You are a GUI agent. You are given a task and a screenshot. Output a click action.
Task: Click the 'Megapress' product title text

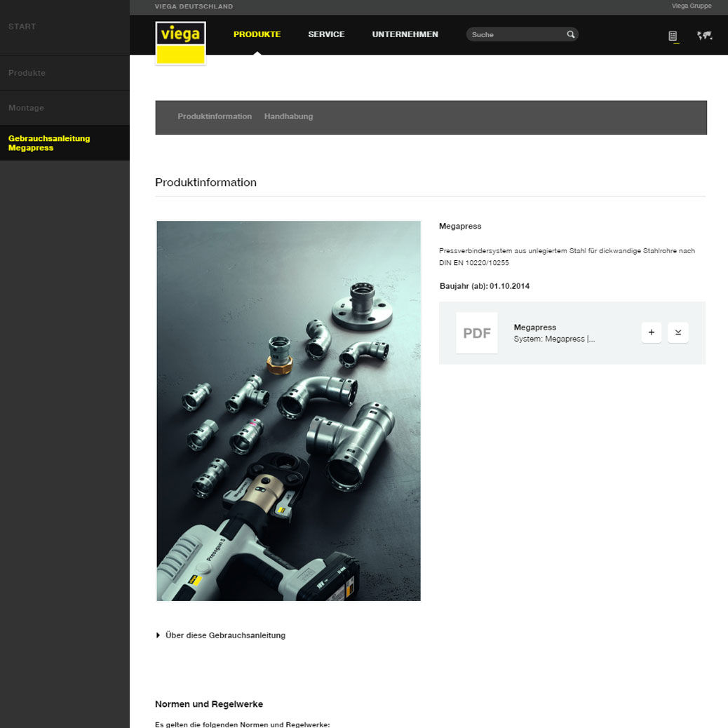coord(460,226)
